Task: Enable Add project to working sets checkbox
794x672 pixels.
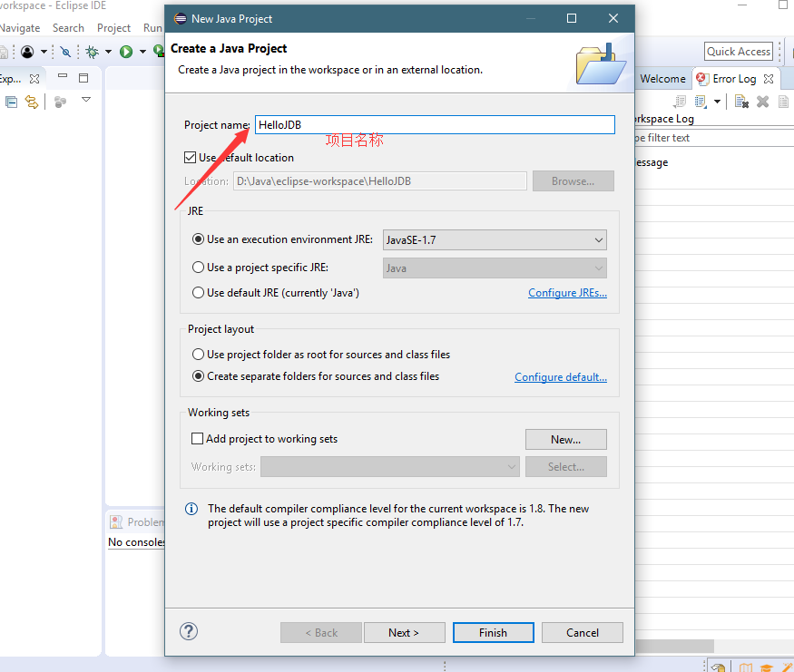Action: [x=197, y=438]
